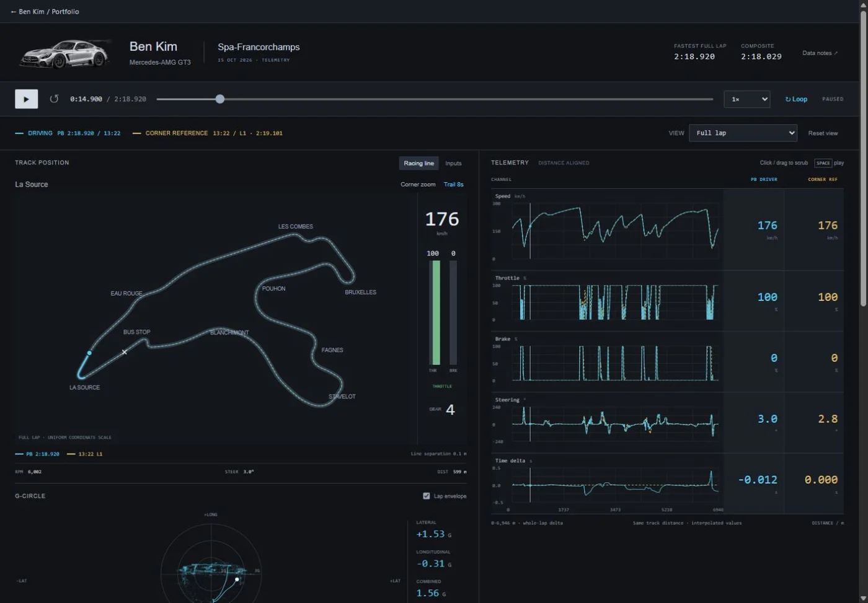Click the EAU ROUGE corner label
Image resolution: width=868 pixels, height=603 pixels.
pos(126,294)
